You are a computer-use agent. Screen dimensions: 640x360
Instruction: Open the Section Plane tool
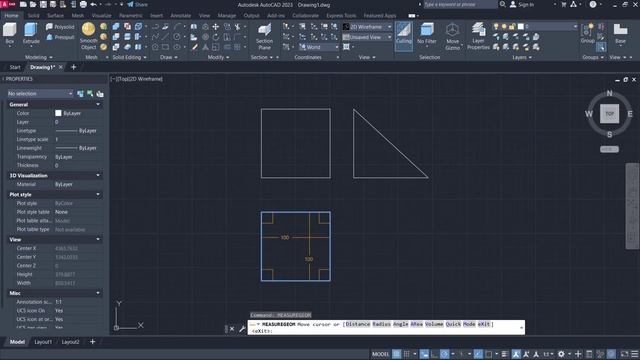point(264,36)
